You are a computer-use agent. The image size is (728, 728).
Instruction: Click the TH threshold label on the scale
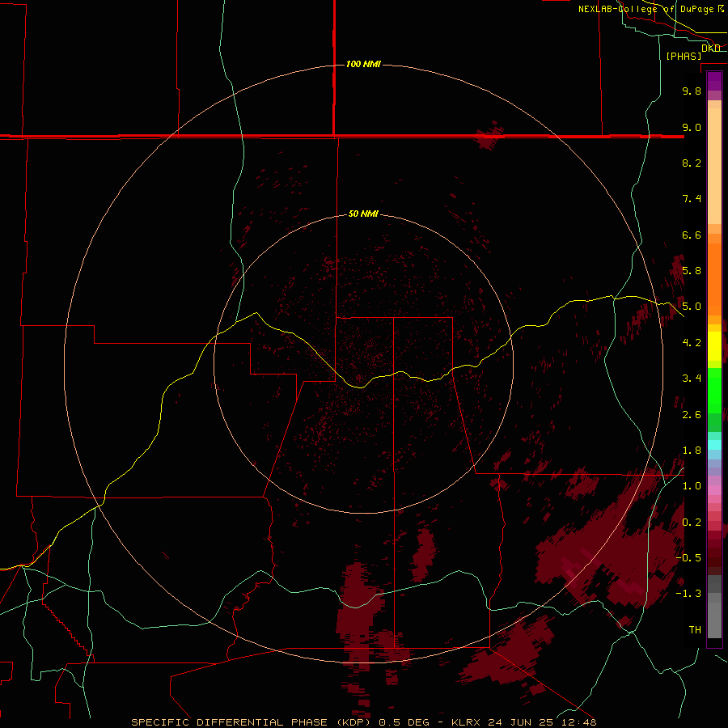pos(695,630)
